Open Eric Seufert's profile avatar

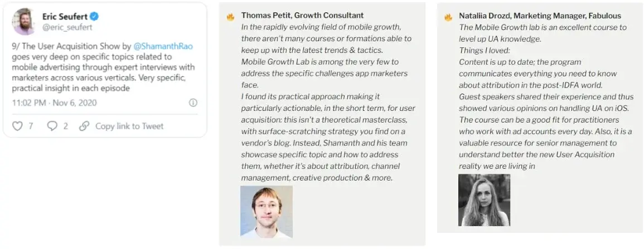[25, 22]
